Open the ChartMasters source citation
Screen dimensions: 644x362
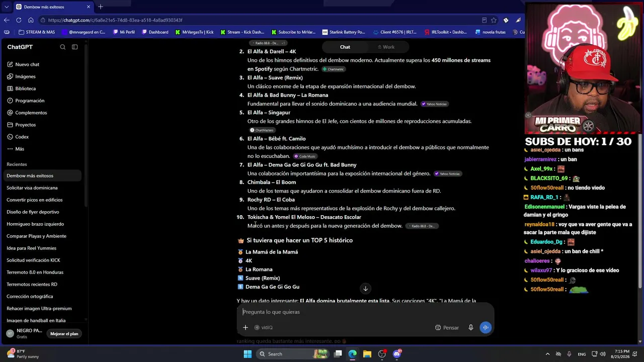[x=262, y=130]
